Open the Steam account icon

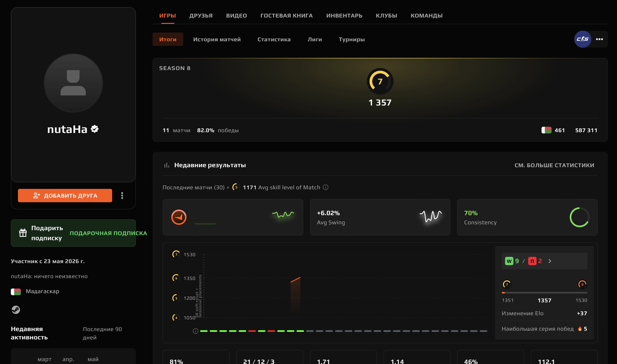coord(16,310)
